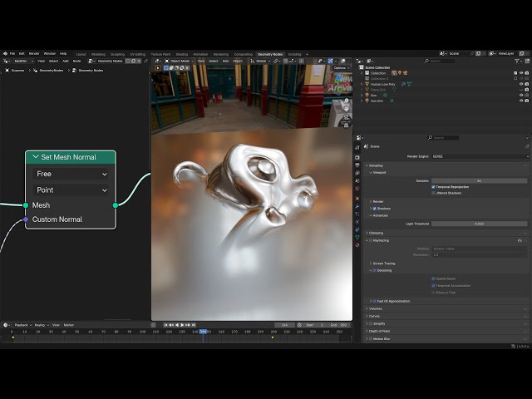
Task: Open the Material properties tab
Action: [357, 245]
